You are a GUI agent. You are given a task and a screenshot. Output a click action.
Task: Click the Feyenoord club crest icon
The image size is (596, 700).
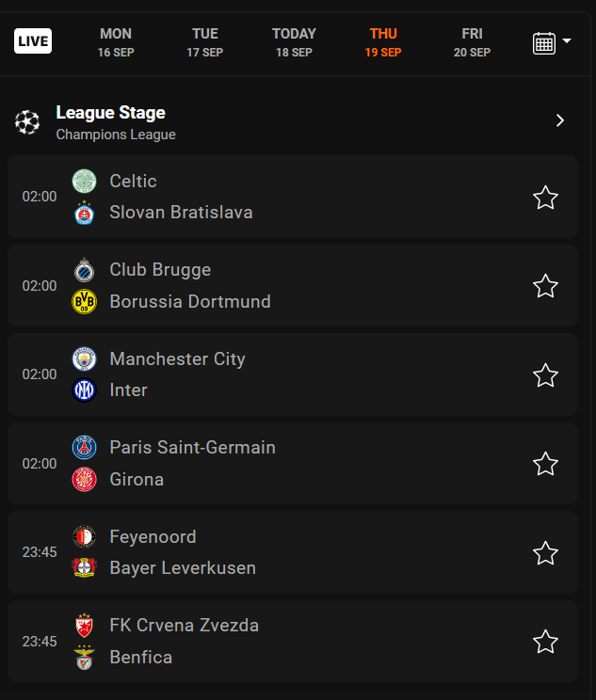coord(85,536)
